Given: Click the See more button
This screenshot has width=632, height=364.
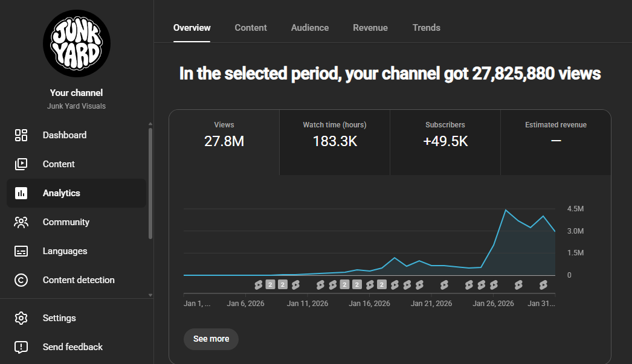Looking at the screenshot, I should pos(211,339).
